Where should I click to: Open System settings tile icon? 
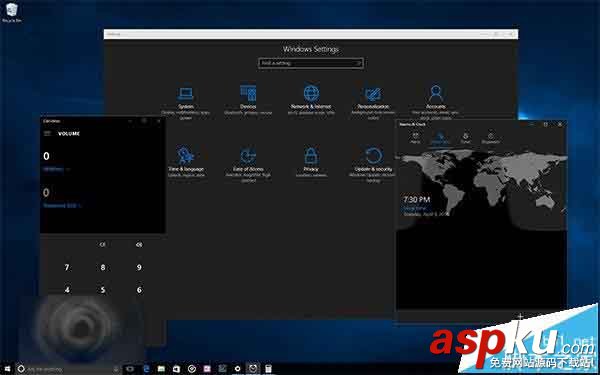pyautogui.click(x=186, y=93)
